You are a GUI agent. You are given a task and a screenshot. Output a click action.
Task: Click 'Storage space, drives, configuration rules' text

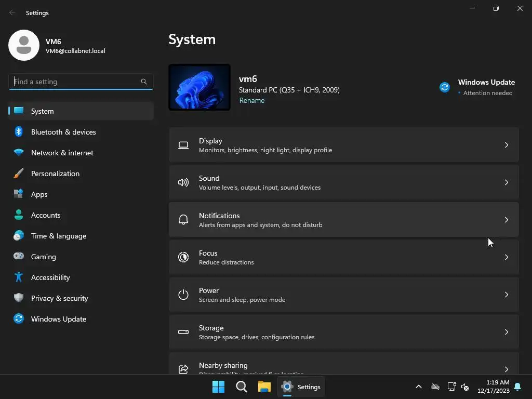[257, 337]
